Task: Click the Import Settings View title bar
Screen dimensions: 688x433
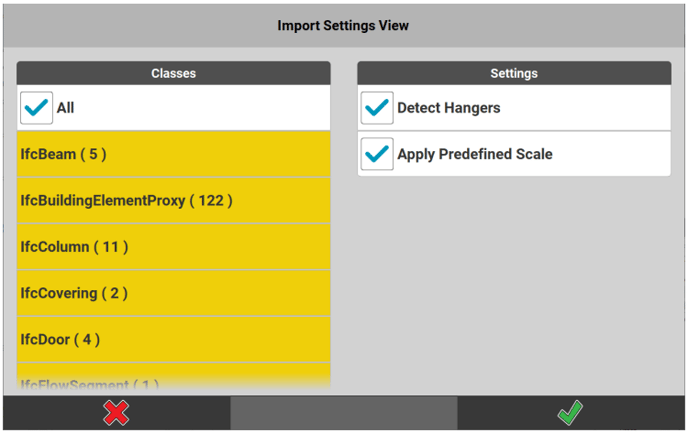Action: [x=343, y=25]
